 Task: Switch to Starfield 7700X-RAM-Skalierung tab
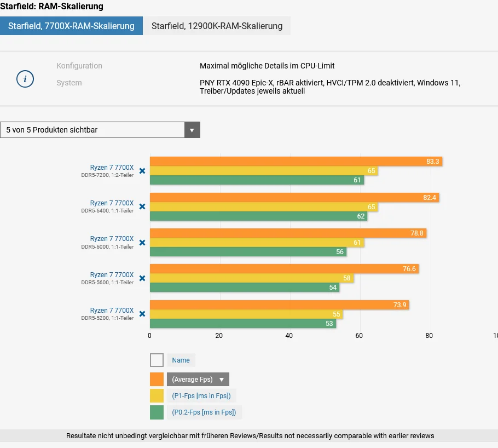pyautogui.click(x=71, y=26)
